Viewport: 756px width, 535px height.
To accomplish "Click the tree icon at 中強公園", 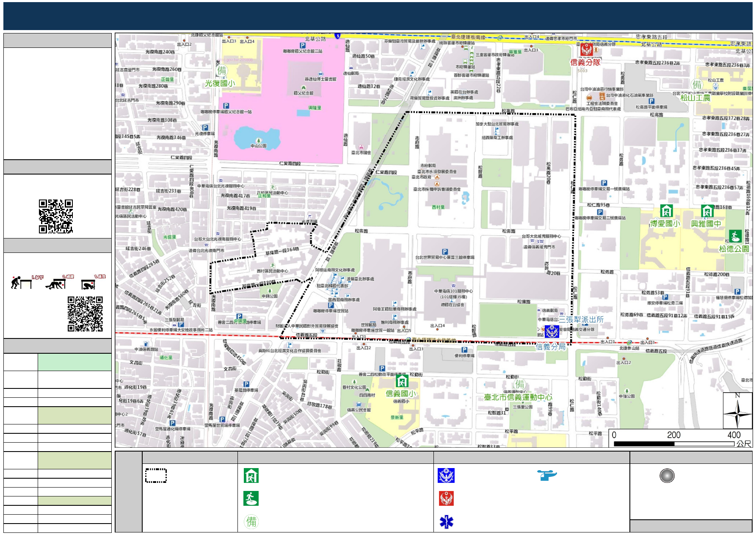I will 627,391.
